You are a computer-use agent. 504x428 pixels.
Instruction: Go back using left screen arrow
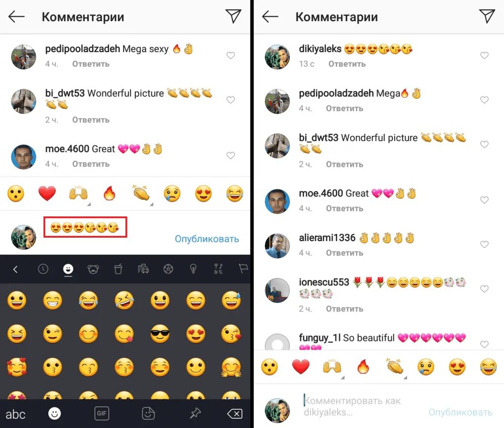pos(16,16)
